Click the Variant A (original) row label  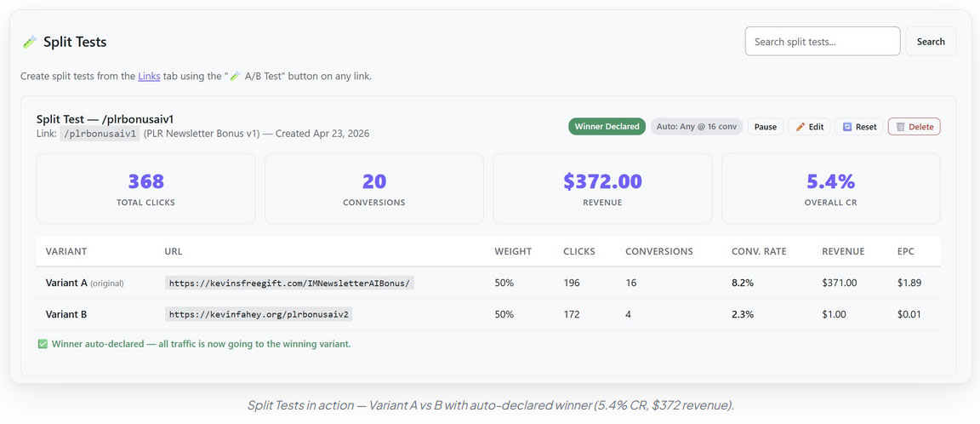84,283
